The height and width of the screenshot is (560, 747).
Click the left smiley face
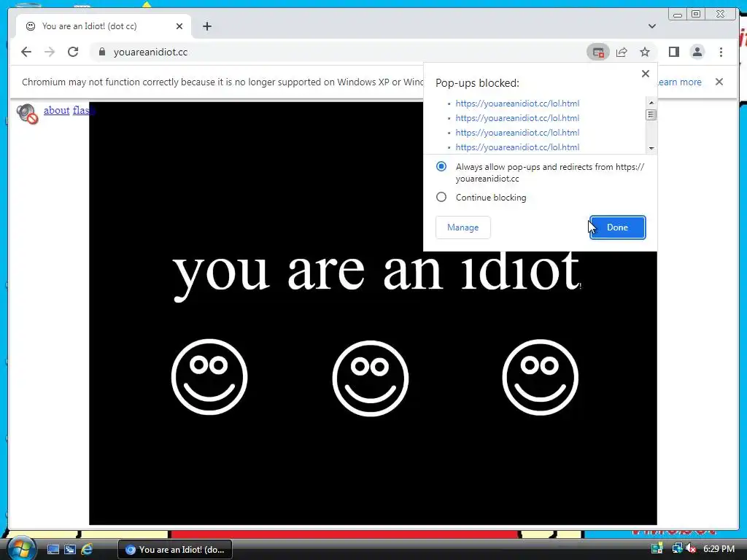click(x=209, y=377)
